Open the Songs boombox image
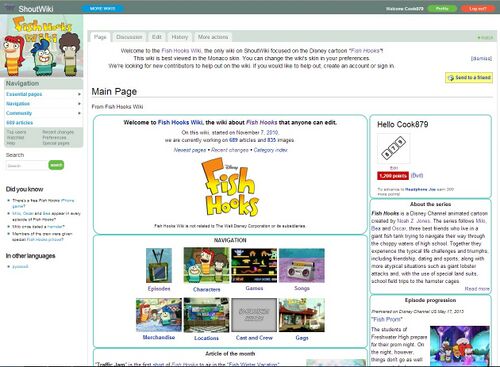 (x=302, y=265)
